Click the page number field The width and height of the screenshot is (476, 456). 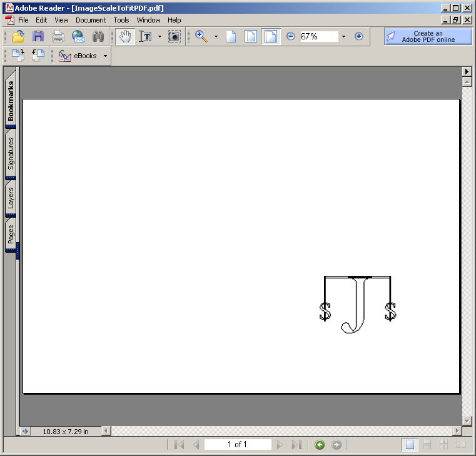click(x=238, y=445)
